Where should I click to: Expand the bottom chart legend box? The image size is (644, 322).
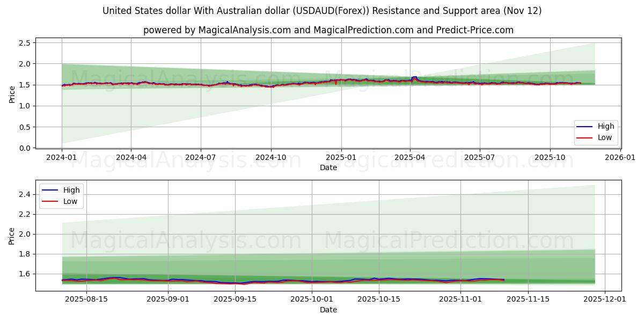[62, 195]
